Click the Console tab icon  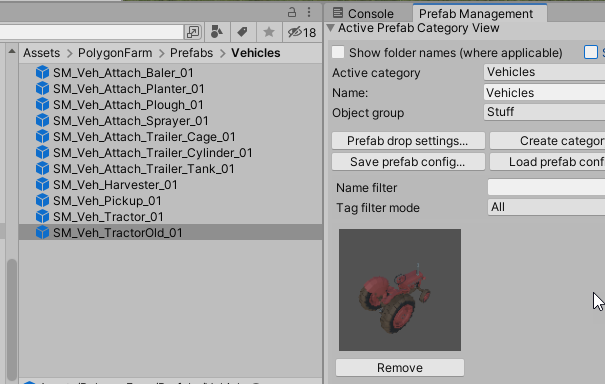tap(338, 13)
